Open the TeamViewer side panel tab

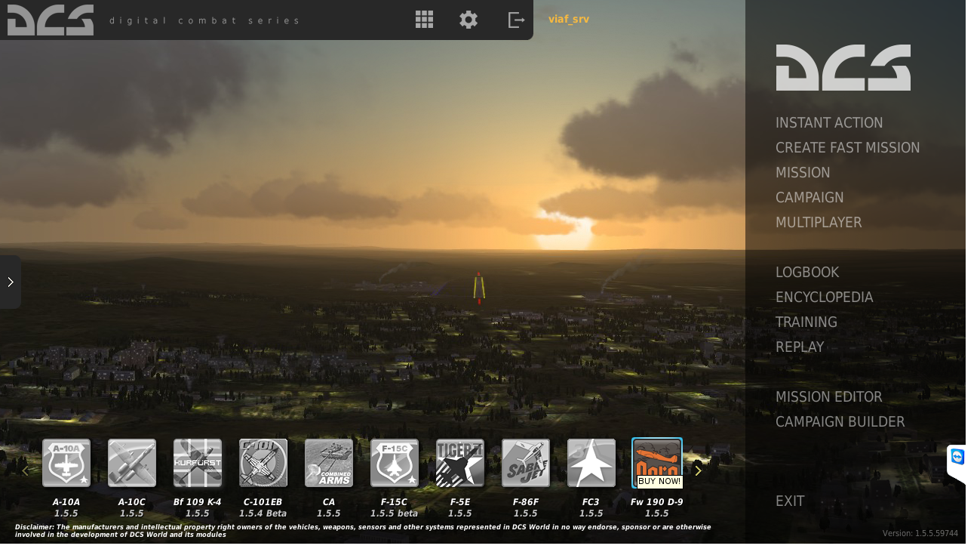tap(957, 463)
